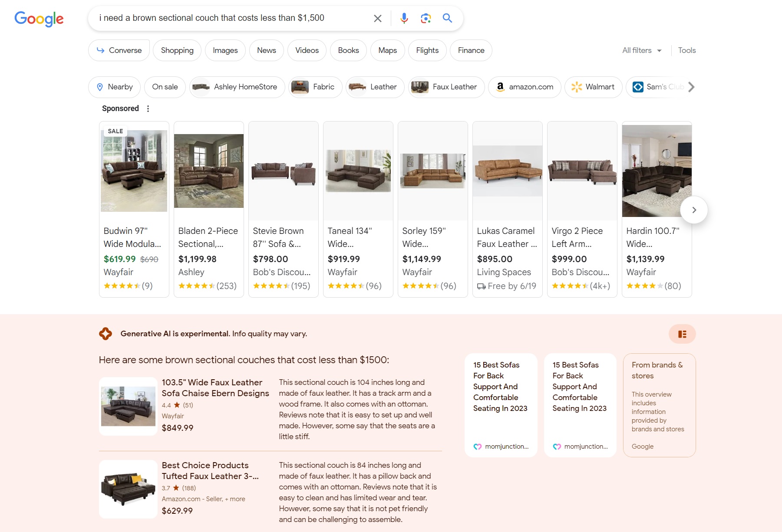
Task: Click Lukas Caramel couch product image
Action: point(508,171)
